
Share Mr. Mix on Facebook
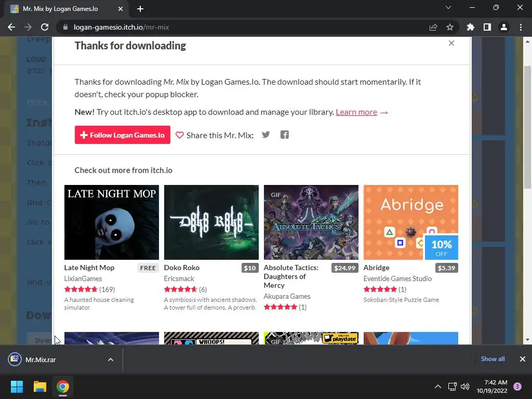pyautogui.click(x=284, y=135)
